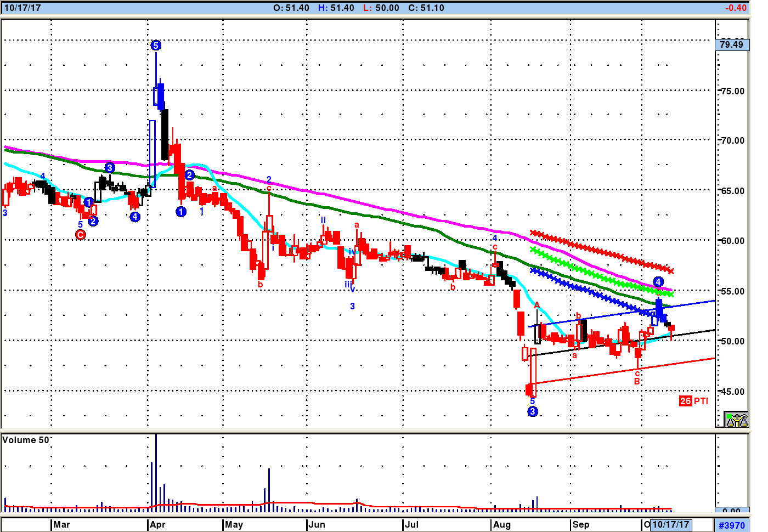The height and width of the screenshot is (532, 768).
Task: Click the 79.49 price label on the price axis
Action: point(732,44)
